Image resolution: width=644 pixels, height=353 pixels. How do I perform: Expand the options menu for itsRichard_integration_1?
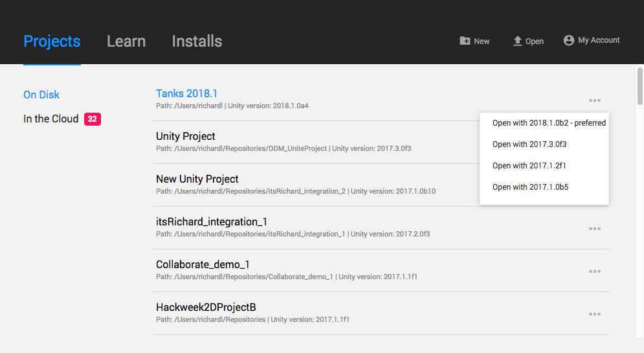[x=595, y=229]
